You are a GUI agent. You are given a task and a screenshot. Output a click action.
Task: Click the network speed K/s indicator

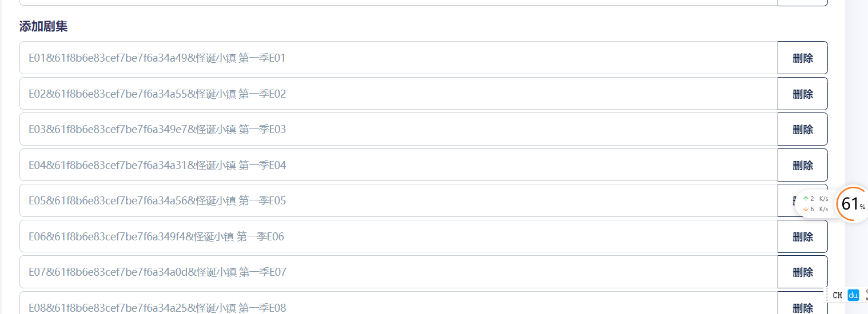click(x=815, y=204)
